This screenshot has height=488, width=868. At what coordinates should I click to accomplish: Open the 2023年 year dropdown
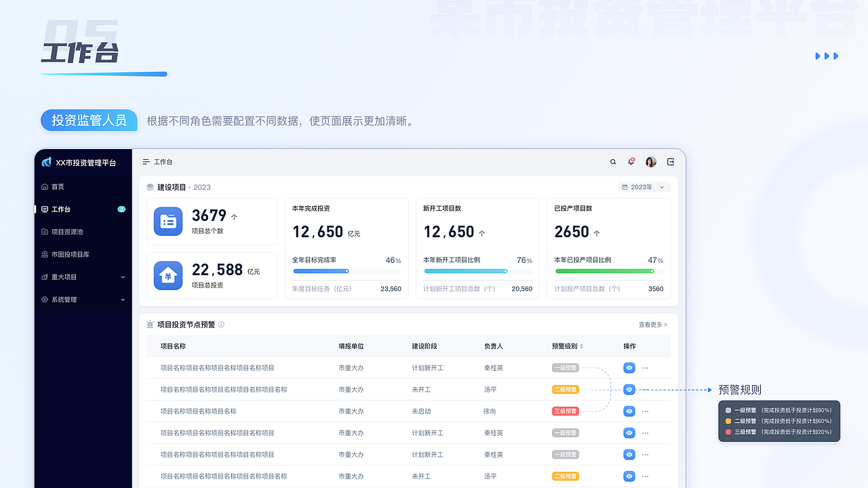pyautogui.click(x=644, y=187)
